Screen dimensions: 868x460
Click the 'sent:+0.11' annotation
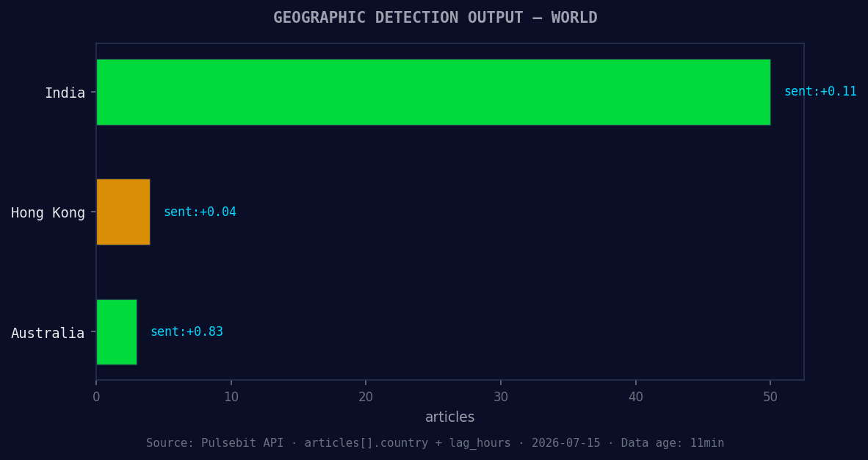point(820,91)
